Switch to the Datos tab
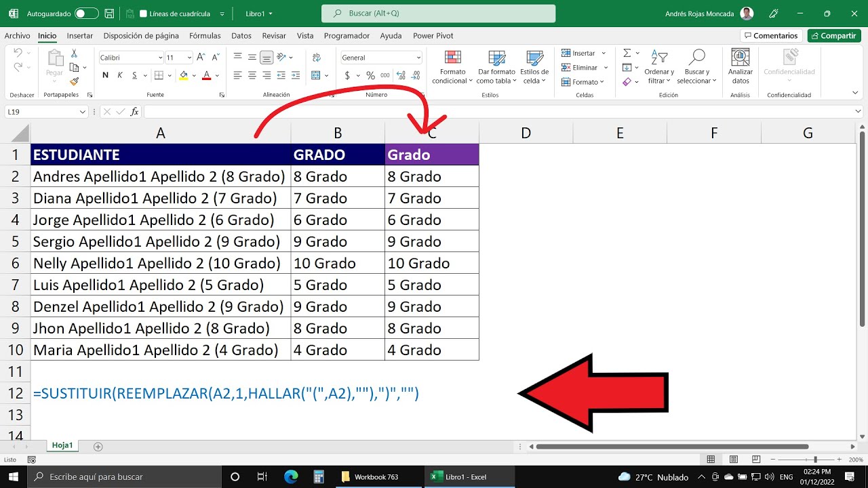Image resolution: width=868 pixels, height=488 pixels. (241, 36)
